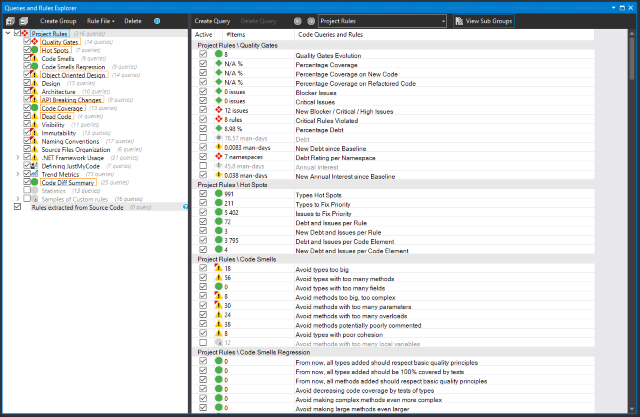The width and height of the screenshot is (640, 417).
Task: Click the Delete button in left toolbar
Action: pyautogui.click(x=133, y=21)
